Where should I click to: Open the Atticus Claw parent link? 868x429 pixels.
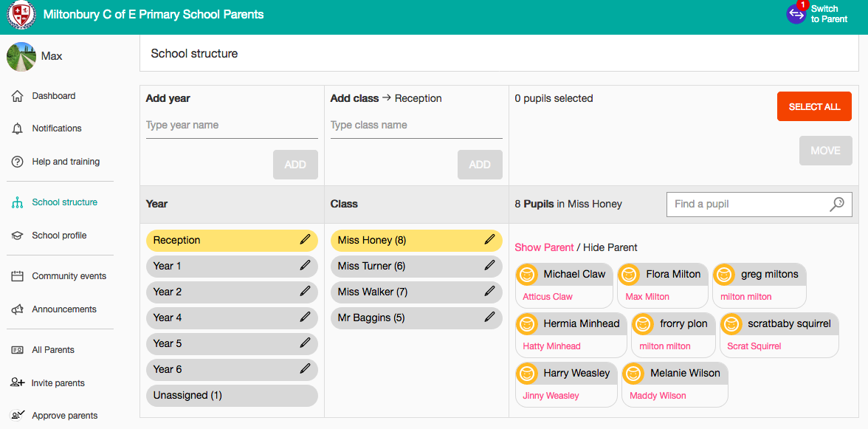coord(548,297)
